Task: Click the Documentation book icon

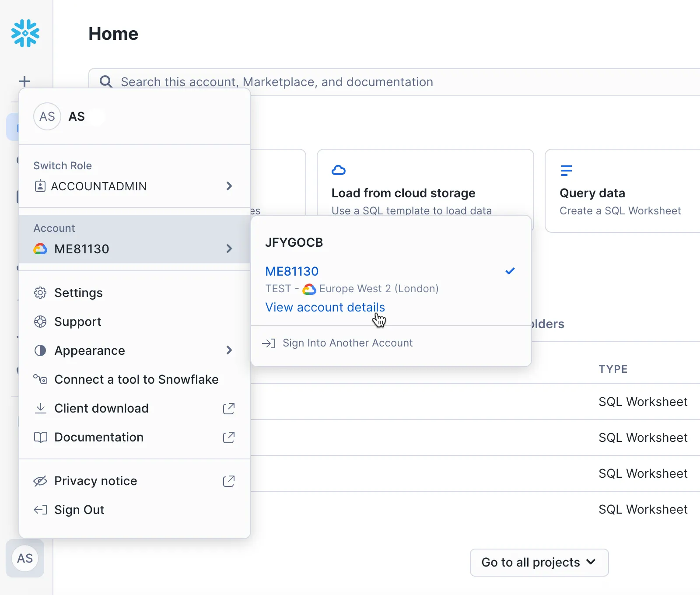Action: pos(40,437)
